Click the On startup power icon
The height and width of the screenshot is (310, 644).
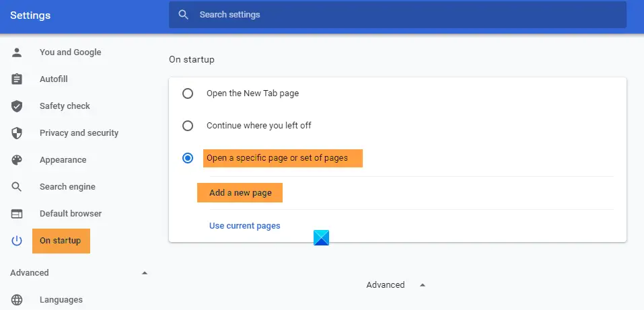click(x=17, y=241)
